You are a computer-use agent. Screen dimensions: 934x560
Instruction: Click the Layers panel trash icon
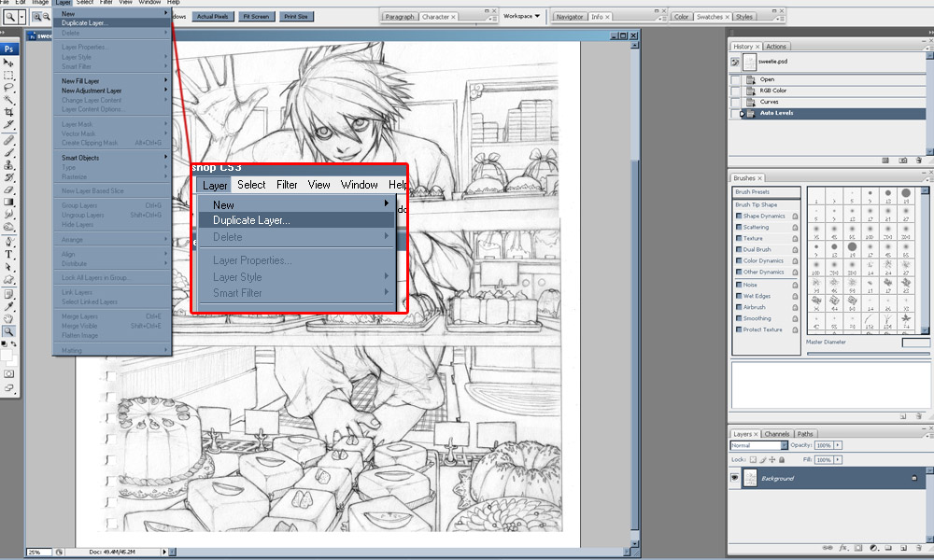(x=918, y=548)
